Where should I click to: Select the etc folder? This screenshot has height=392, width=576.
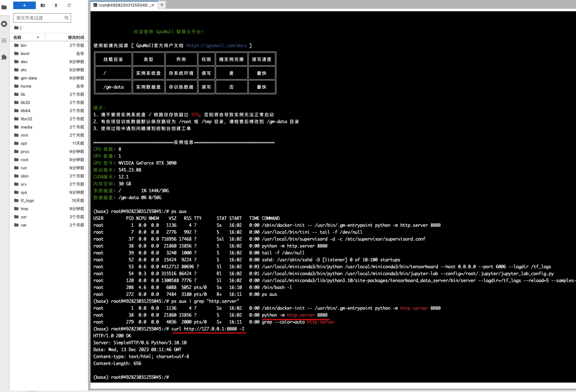point(49,70)
